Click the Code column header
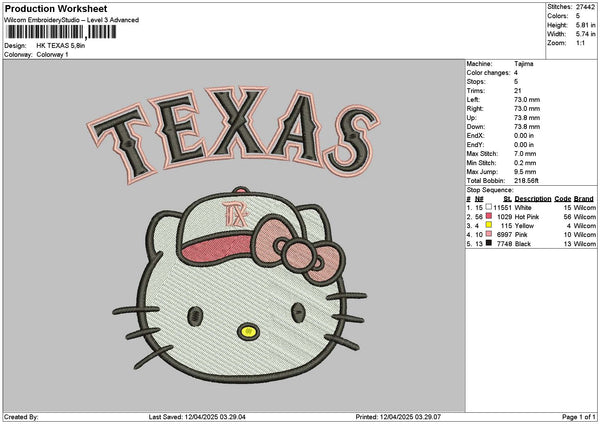This screenshot has width=600, height=424. 563,197
